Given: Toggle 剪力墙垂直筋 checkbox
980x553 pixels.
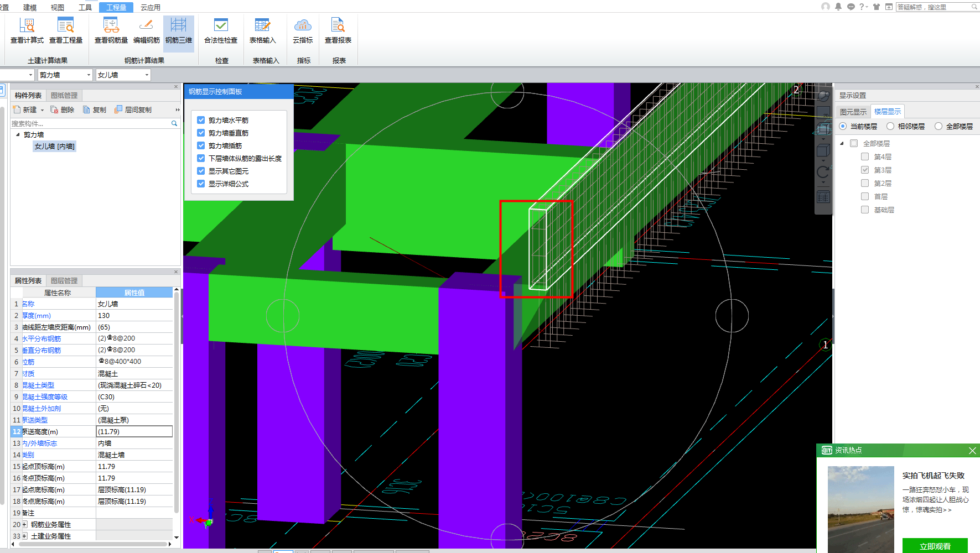Looking at the screenshot, I should 201,133.
